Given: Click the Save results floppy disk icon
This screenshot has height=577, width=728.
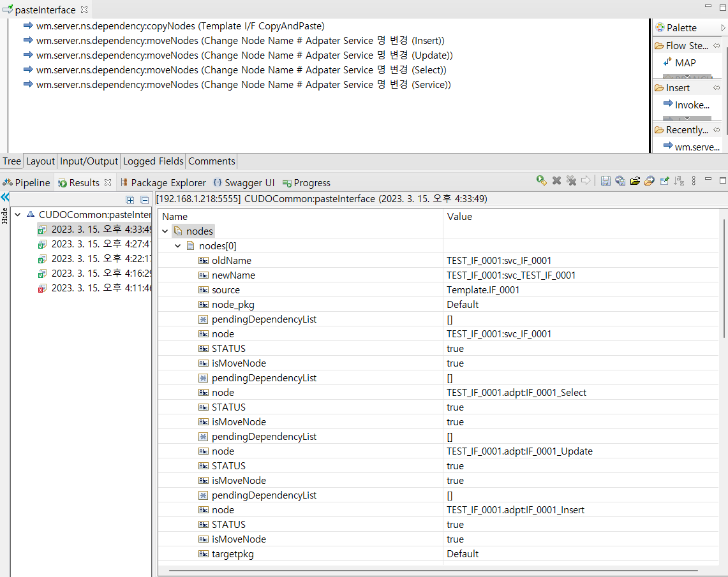Looking at the screenshot, I should 605,181.
